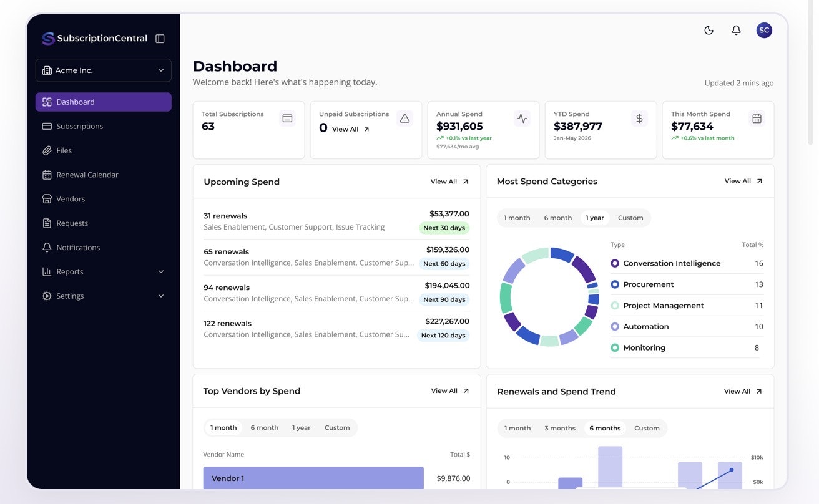Navigate to Renewal Calendar
The height and width of the screenshot is (504, 819).
click(x=104, y=175)
